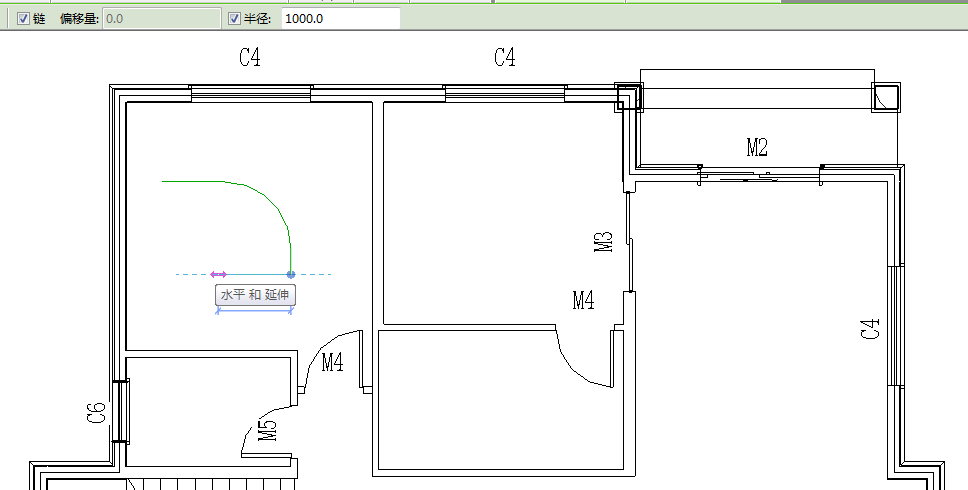This screenshot has height=490, width=968.
Task: Select the M4 tag next to the M5 door
Action: [333, 362]
